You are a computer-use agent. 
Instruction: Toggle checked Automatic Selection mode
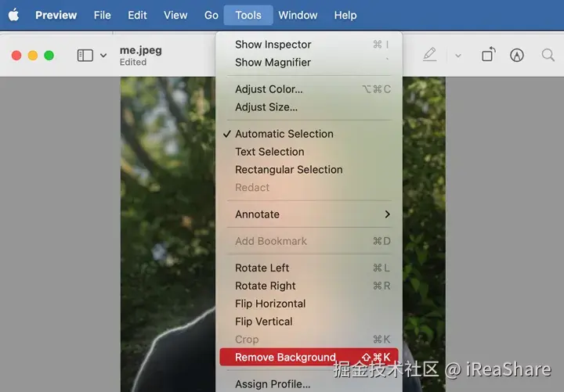309,134
